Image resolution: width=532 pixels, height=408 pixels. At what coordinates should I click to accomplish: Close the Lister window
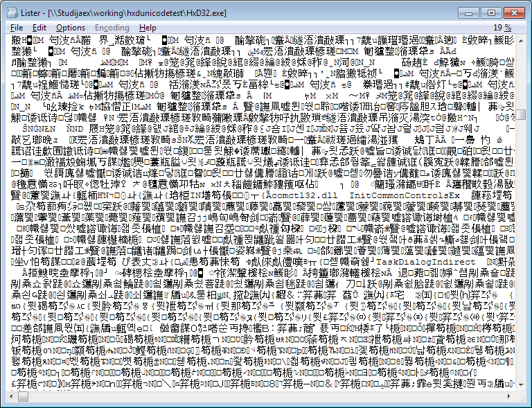pos(514,13)
